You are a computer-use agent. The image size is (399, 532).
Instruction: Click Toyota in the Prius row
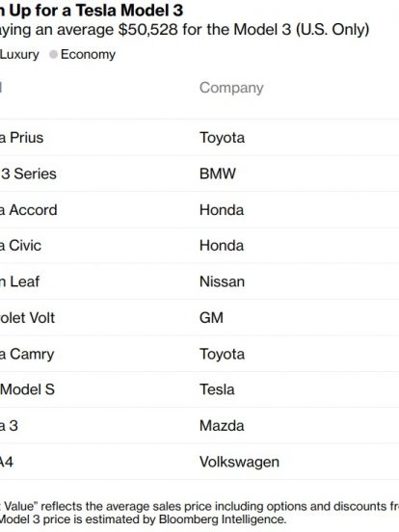pyautogui.click(x=222, y=138)
